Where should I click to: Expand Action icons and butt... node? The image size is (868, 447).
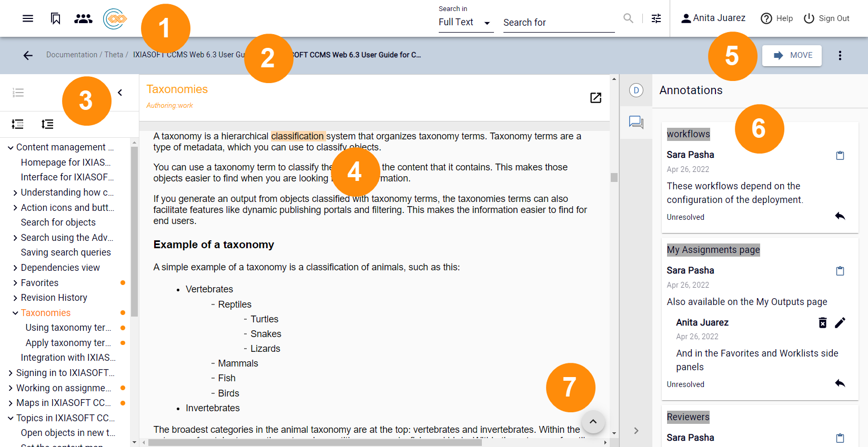[15, 208]
